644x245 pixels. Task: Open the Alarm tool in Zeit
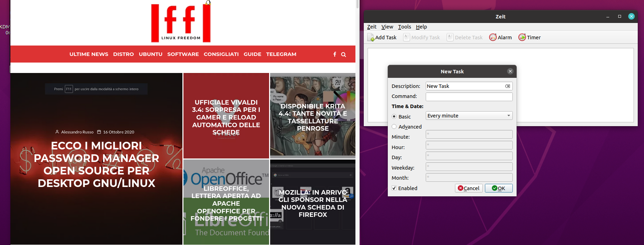500,38
